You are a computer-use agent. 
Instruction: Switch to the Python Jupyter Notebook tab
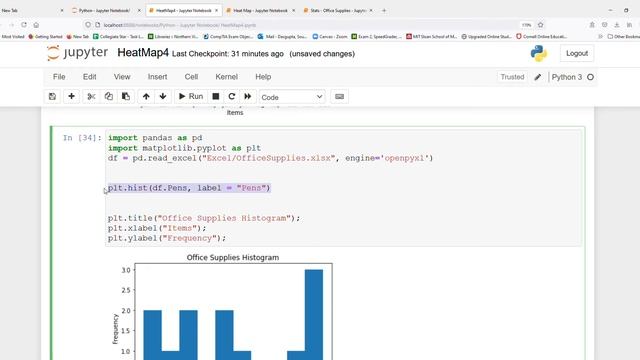point(104,10)
